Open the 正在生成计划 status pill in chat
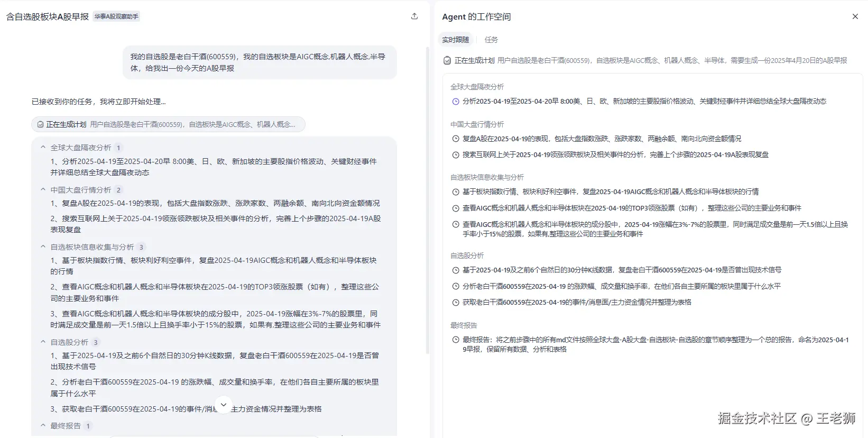Image resolution: width=868 pixels, height=438 pixels. click(168, 125)
